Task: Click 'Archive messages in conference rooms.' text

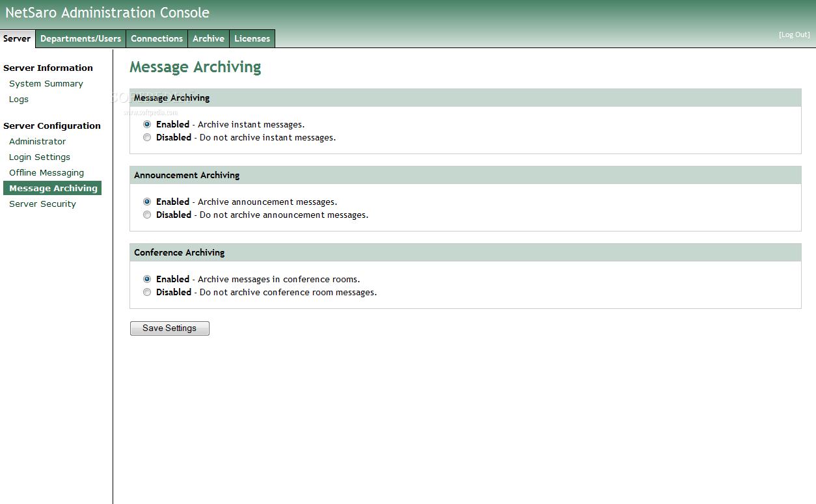Action: [x=279, y=279]
